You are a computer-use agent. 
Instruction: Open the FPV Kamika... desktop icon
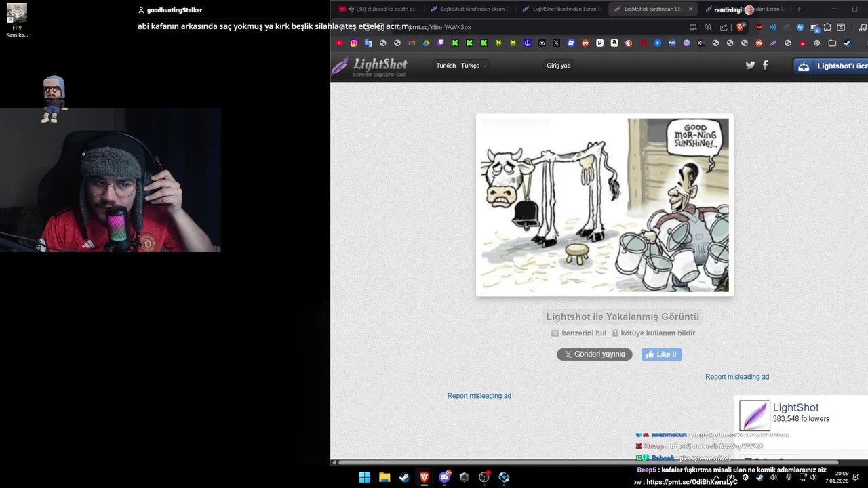17,20
